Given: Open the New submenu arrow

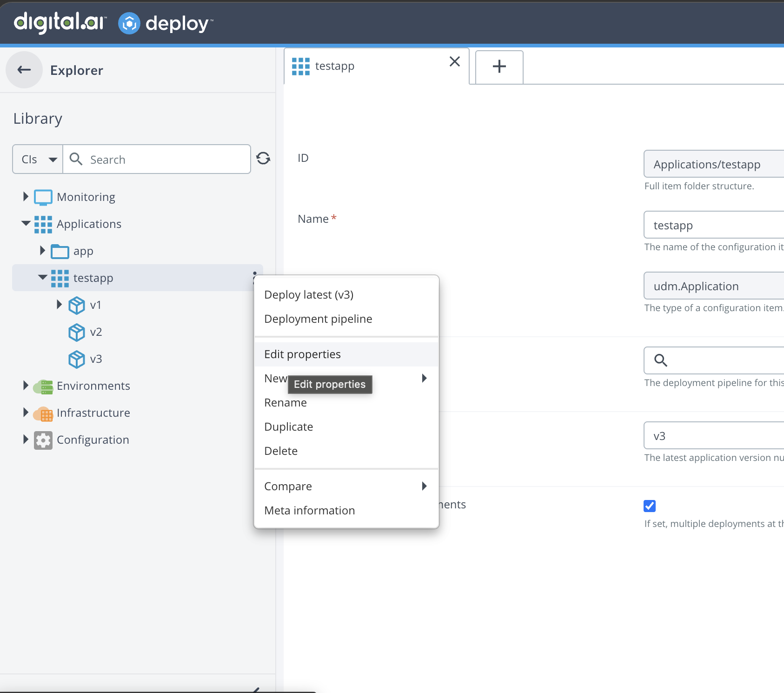Looking at the screenshot, I should pyautogui.click(x=424, y=379).
